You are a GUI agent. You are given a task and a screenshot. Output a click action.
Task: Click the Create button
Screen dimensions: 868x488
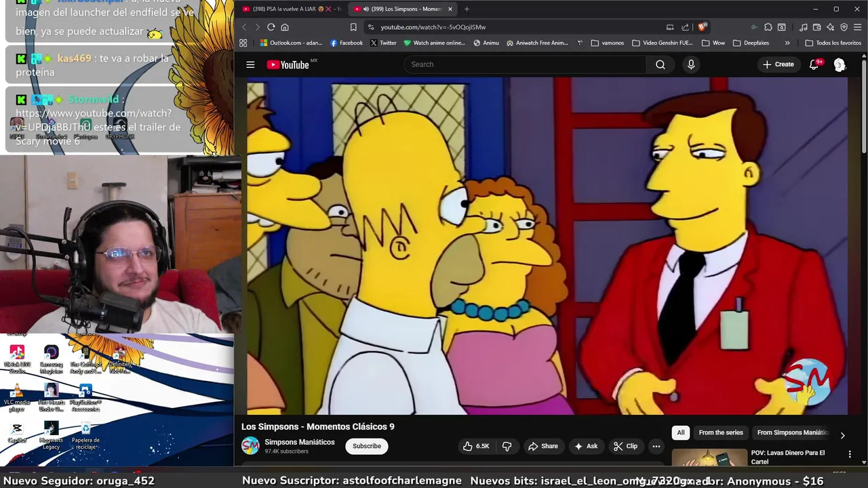point(778,64)
